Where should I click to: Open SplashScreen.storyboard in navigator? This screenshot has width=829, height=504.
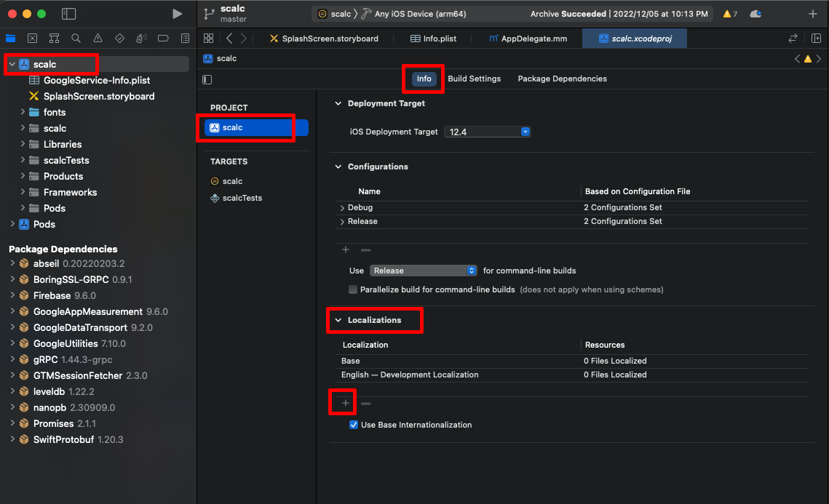click(99, 96)
